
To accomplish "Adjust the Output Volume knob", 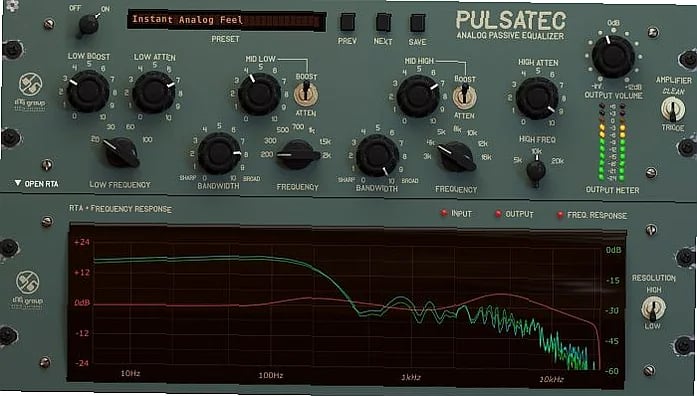I will pos(613,56).
